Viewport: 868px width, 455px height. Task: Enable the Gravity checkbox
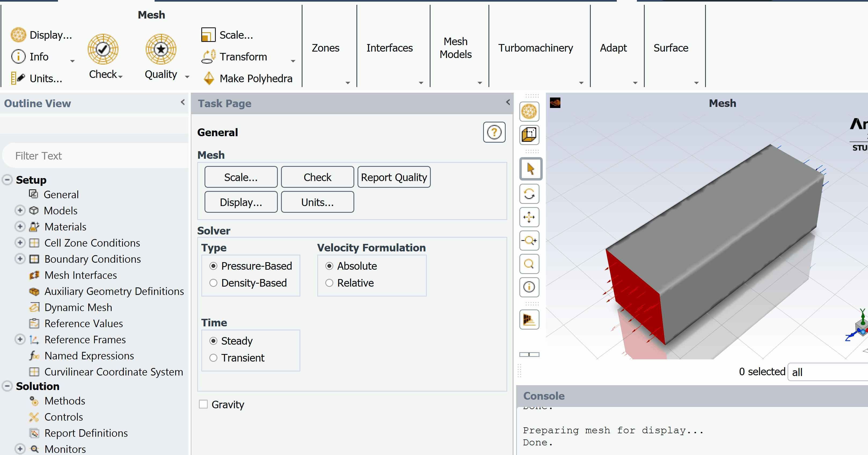[203, 404]
